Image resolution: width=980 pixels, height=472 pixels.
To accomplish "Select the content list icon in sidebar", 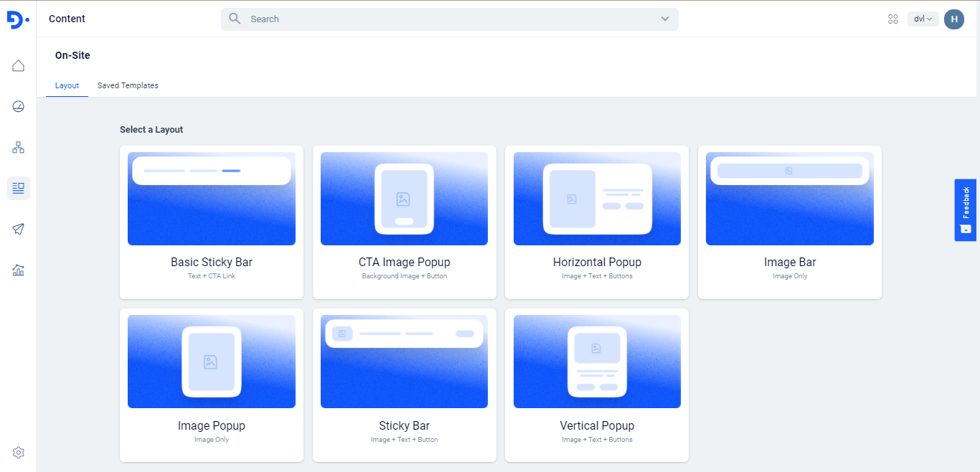I will click(x=19, y=189).
